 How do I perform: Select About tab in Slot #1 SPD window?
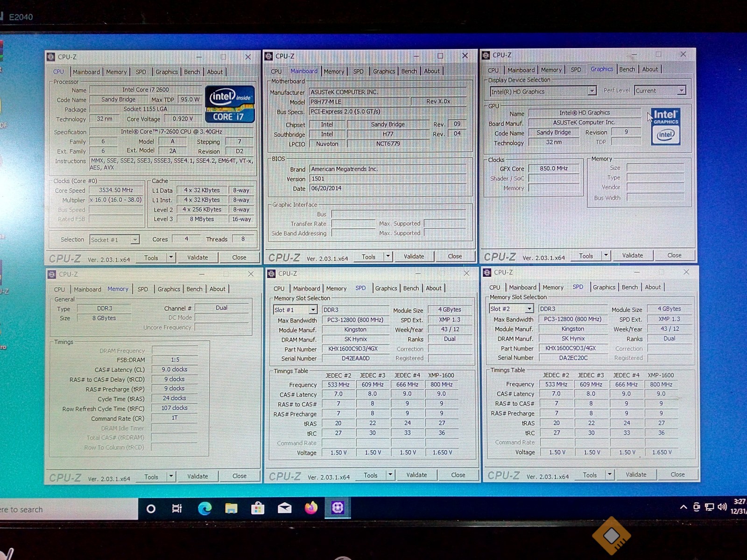pos(433,288)
